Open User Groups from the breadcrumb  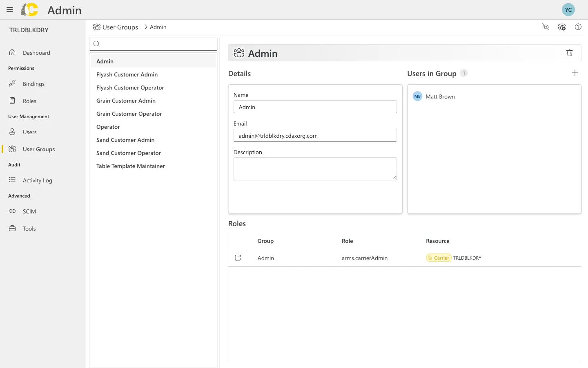coord(120,27)
